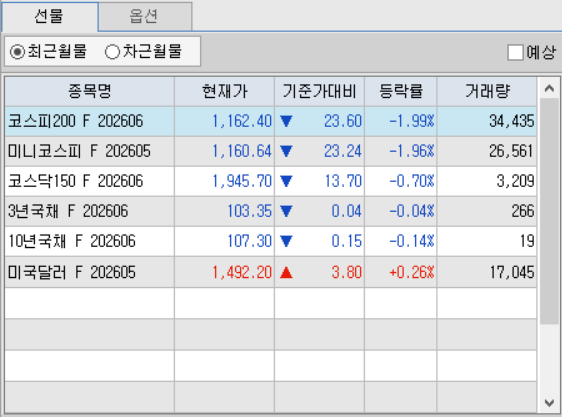Select the 미국달러 F 202605 row
The height and width of the screenshot is (417, 562).
271,273
